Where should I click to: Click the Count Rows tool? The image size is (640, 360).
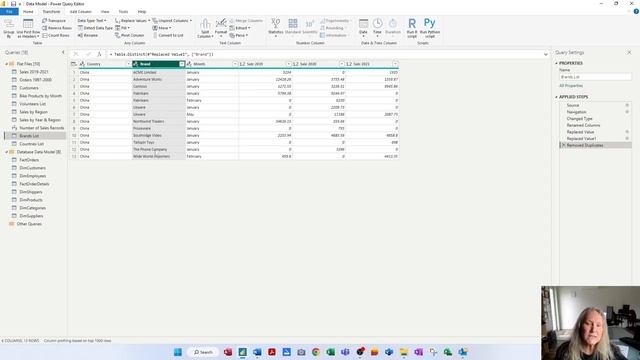56,36
